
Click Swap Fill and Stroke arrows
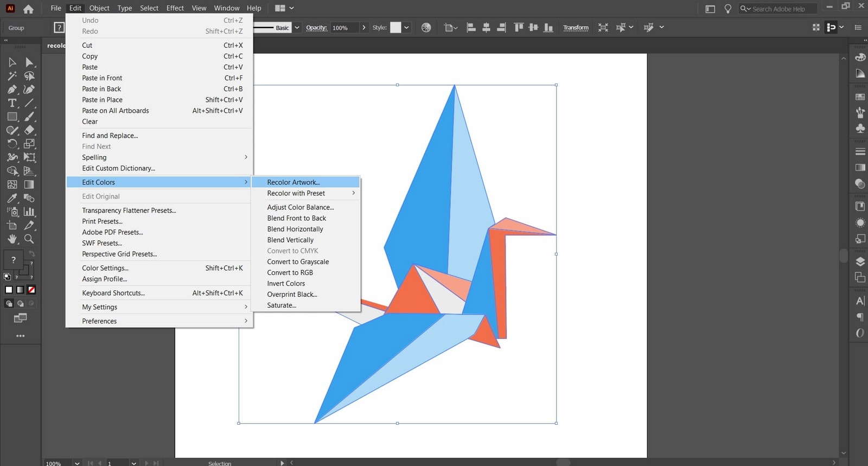click(31, 254)
